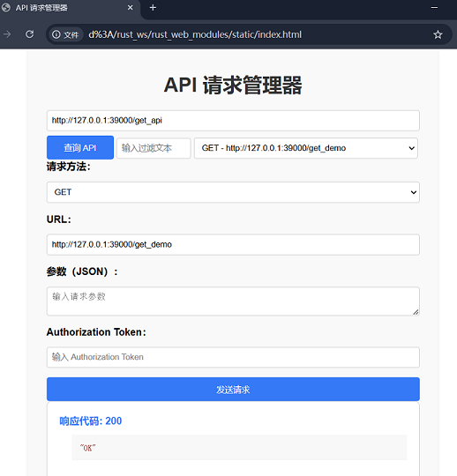The height and width of the screenshot is (476, 457).
Task: Open the GET get_demo API list dropdown
Action: [x=306, y=148]
